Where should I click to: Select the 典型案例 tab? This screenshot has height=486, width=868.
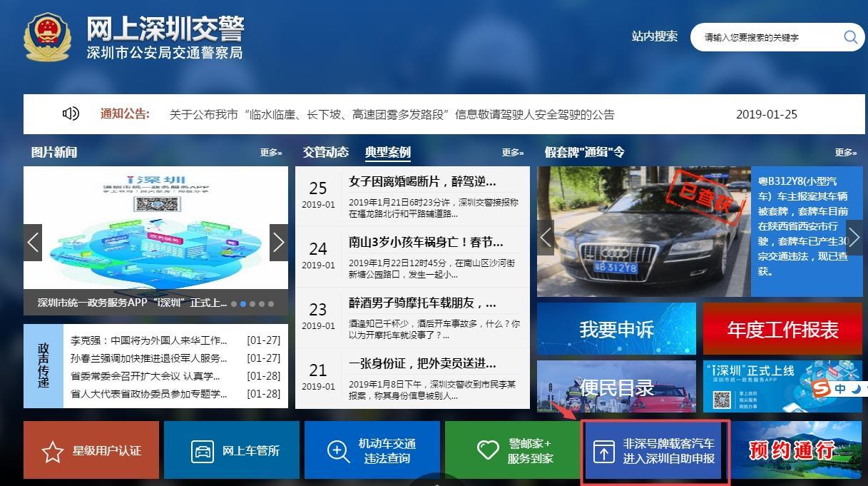pos(388,152)
